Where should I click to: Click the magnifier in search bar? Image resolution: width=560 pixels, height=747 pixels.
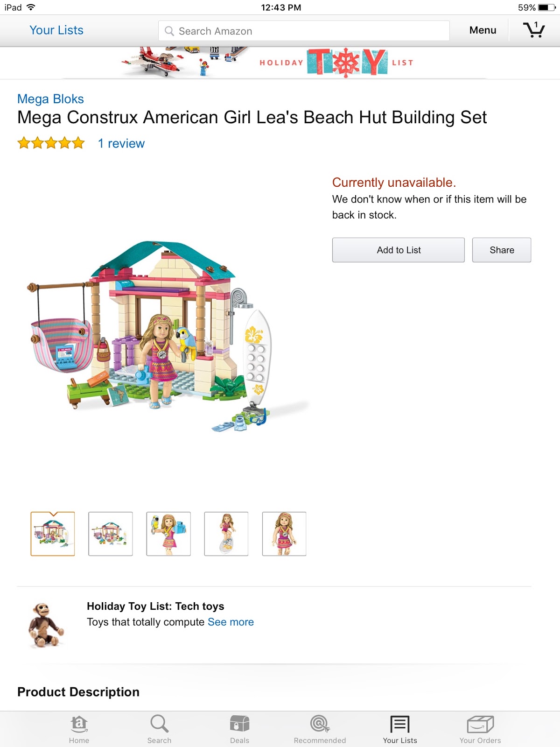tap(169, 31)
